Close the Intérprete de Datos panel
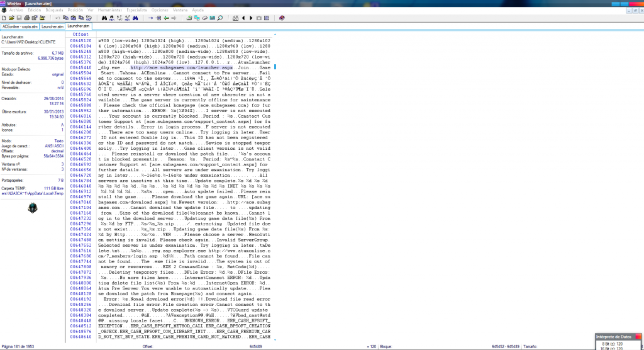The width and height of the screenshot is (644, 350). click(640, 338)
